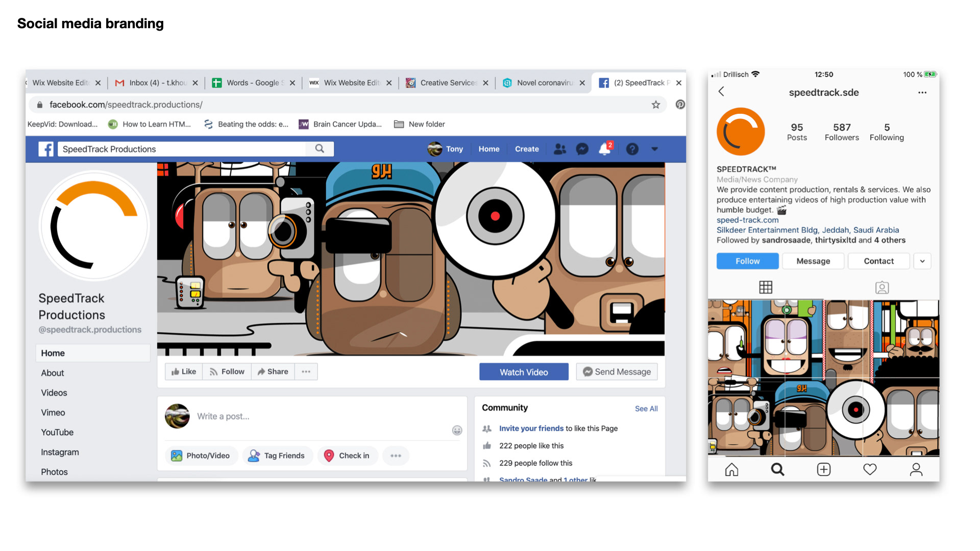Like the SpeedTrack Productions page
The width and height of the screenshot is (980, 551).
coord(184,372)
